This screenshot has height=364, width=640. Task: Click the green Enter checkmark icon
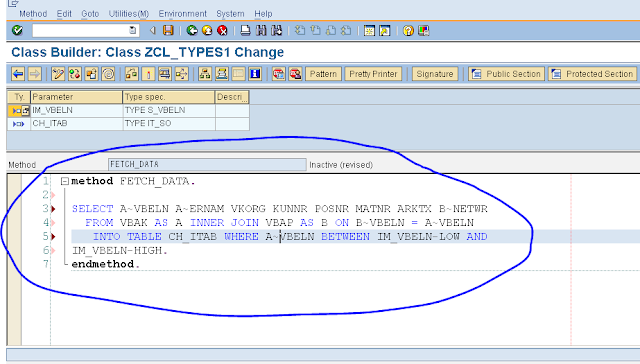tap(17, 30)
